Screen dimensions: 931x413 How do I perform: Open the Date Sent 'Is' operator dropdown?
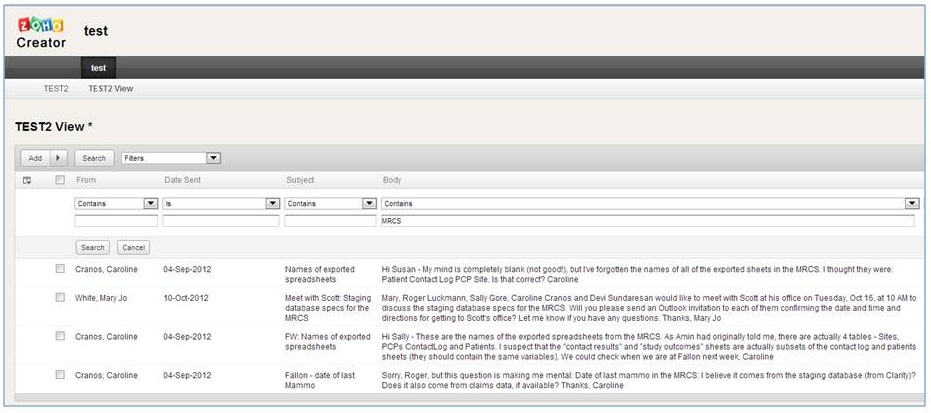220,203
